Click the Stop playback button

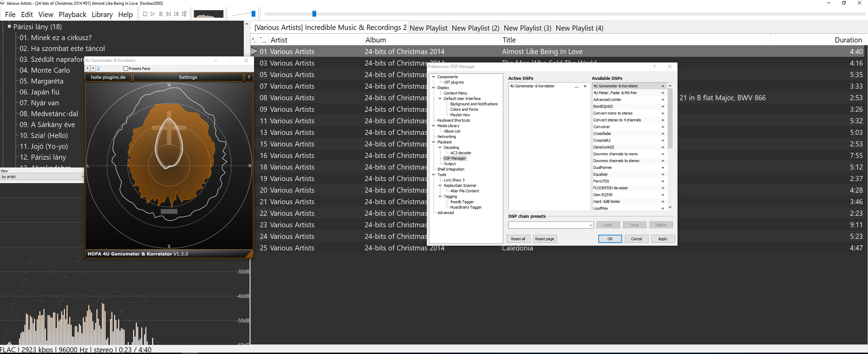(x=145, y=14)
